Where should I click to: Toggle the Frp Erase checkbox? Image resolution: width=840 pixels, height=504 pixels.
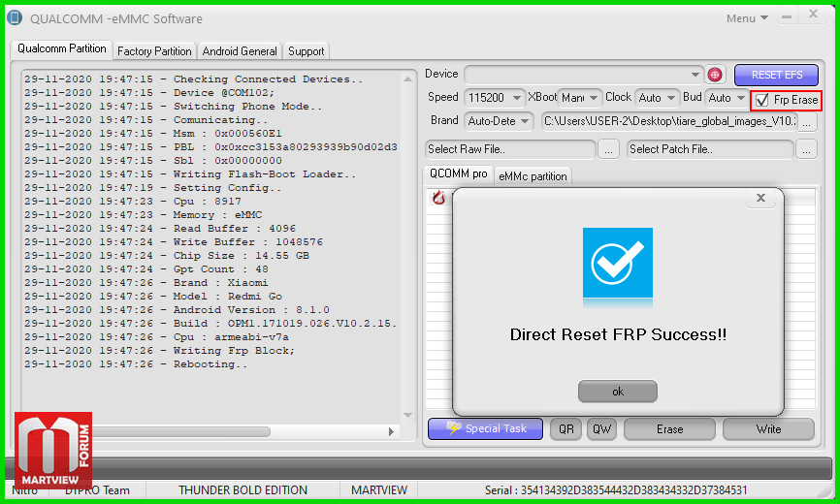click(x=762, y=100)
